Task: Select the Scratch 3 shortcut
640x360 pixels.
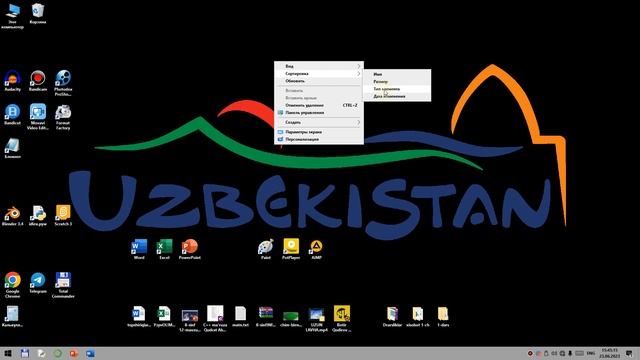Action: click(63, 216)
